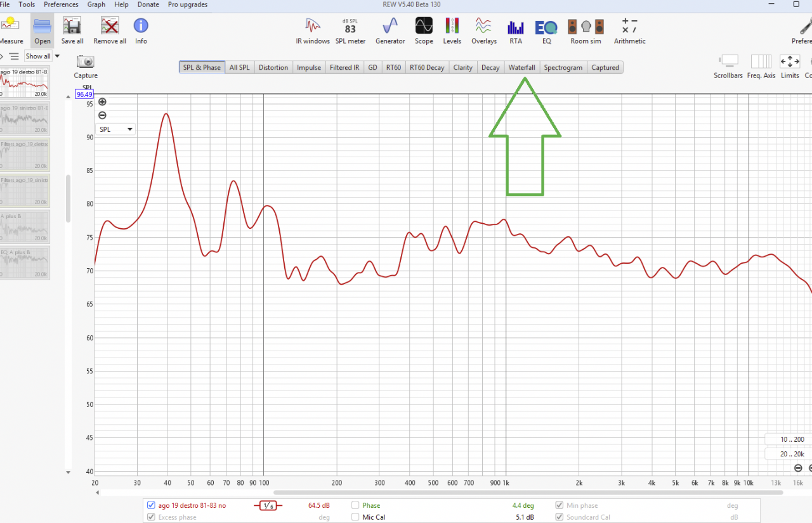
Task: Click Remove all measurements icon
Action: (110, 31)
